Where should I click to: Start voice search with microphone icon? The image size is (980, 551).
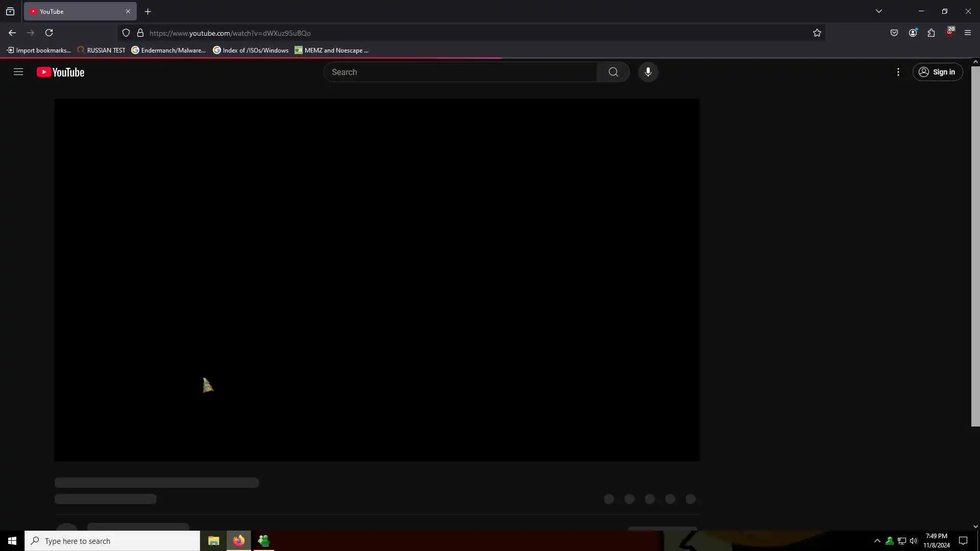(648, 72)
